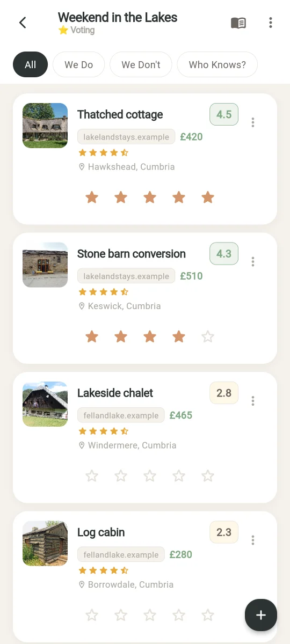
Task: Open options menu for Log cabin
Action: coord(253,540)
